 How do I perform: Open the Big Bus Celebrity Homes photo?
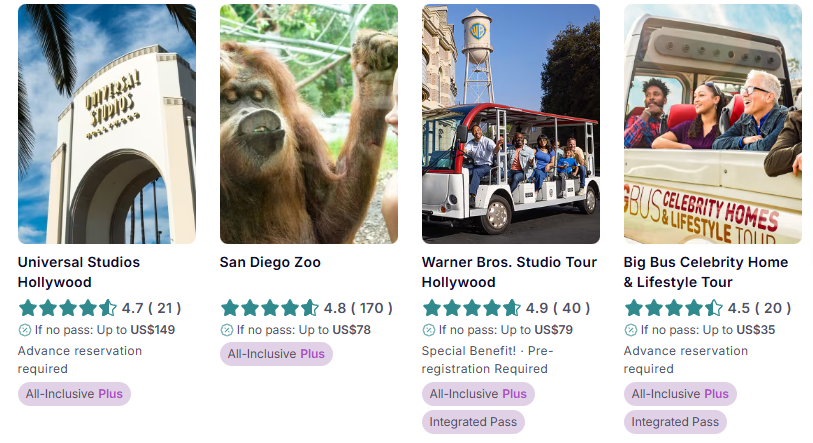click(x=712, y=124)
